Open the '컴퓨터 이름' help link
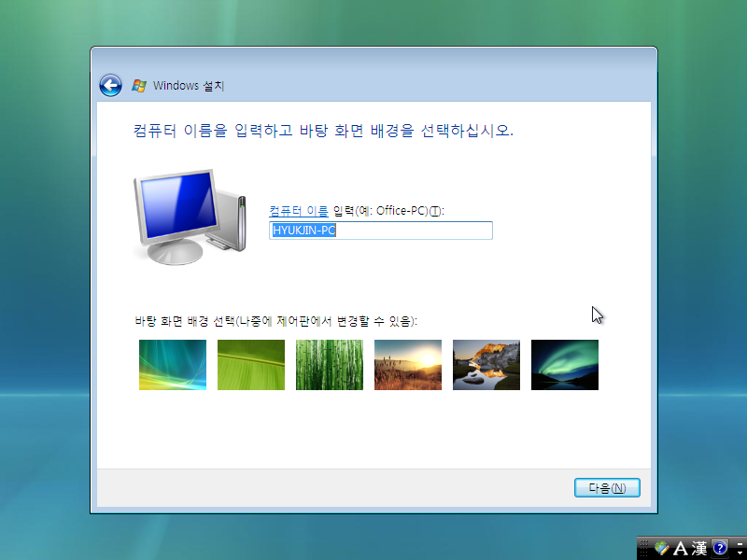The width and height of the screenshot is (747, 560). pyautogui.click(x=298, y=211)
